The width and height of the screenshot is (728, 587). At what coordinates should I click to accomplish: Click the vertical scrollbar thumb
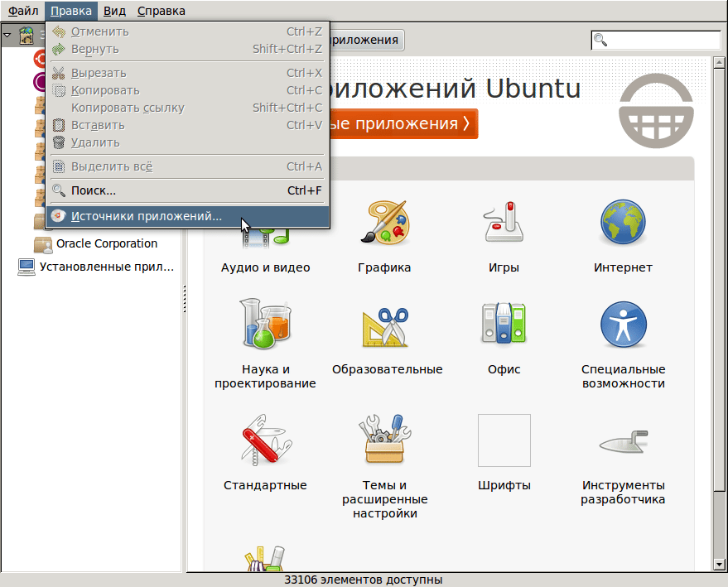(719, 280)
